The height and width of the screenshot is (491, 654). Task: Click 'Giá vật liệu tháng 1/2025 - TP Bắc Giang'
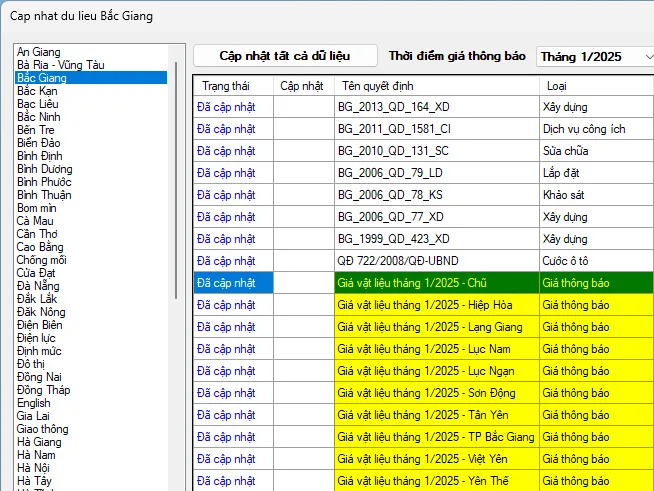click(x=436, y=437)
